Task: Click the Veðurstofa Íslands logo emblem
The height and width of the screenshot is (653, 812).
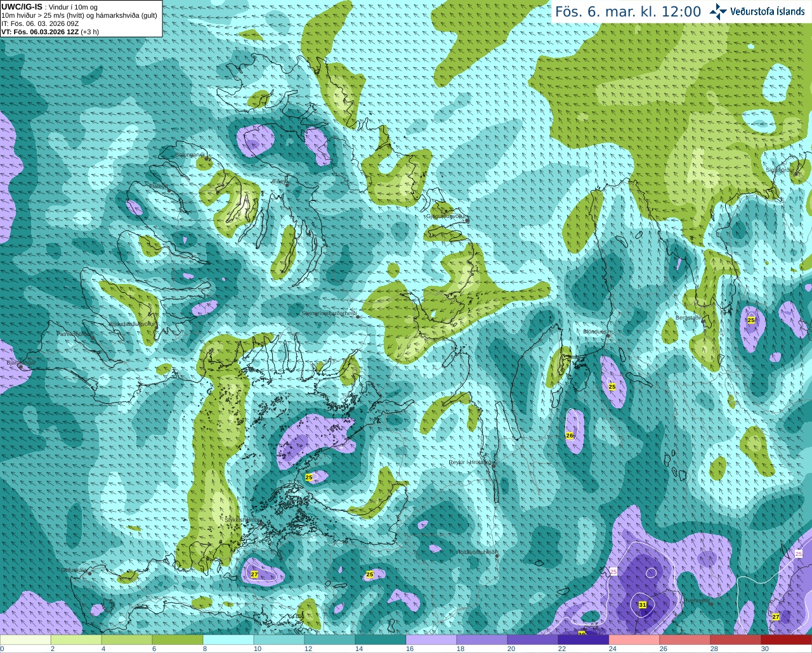Action: coord(718,11)
